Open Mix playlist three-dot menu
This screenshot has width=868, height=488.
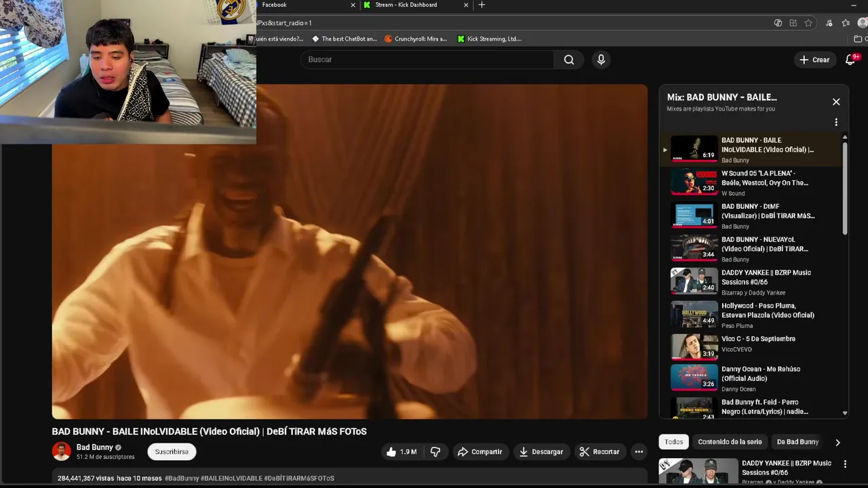(836, 122)
